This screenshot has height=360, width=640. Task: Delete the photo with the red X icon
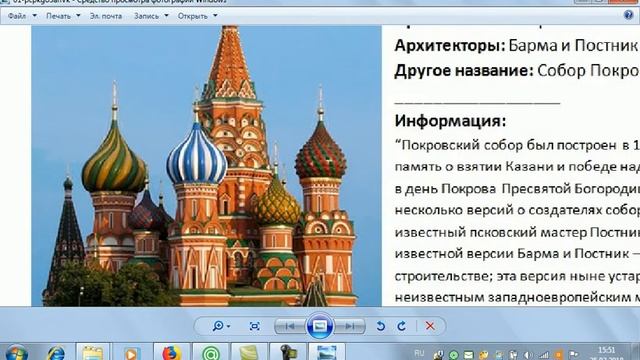click(x=430, y=326)
